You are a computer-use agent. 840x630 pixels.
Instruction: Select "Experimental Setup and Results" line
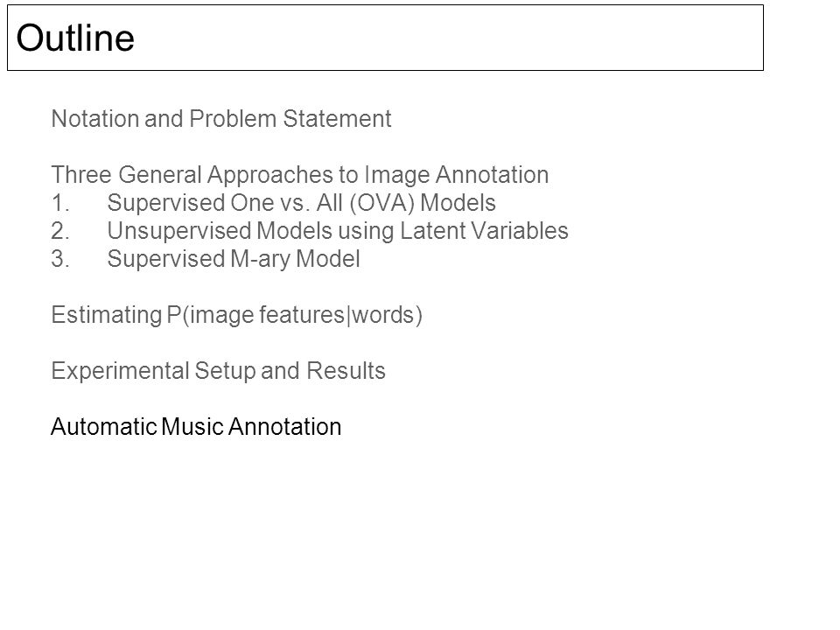218,371
